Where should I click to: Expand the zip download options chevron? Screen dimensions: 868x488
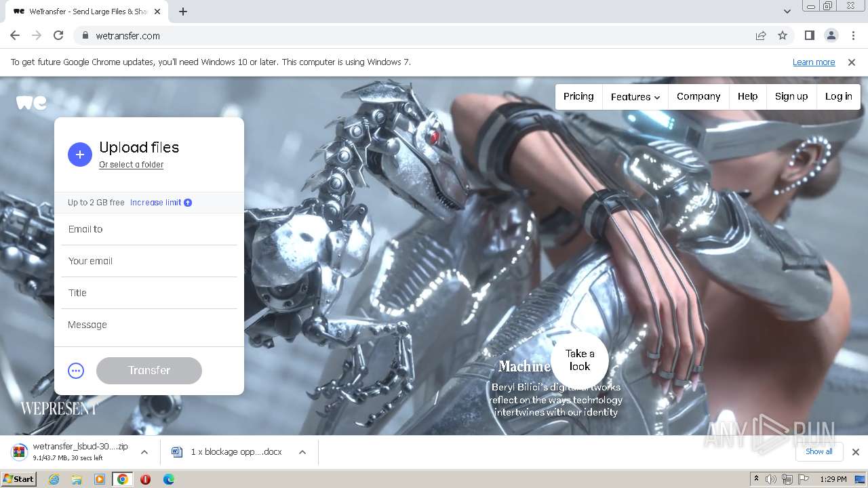[144, 452]
